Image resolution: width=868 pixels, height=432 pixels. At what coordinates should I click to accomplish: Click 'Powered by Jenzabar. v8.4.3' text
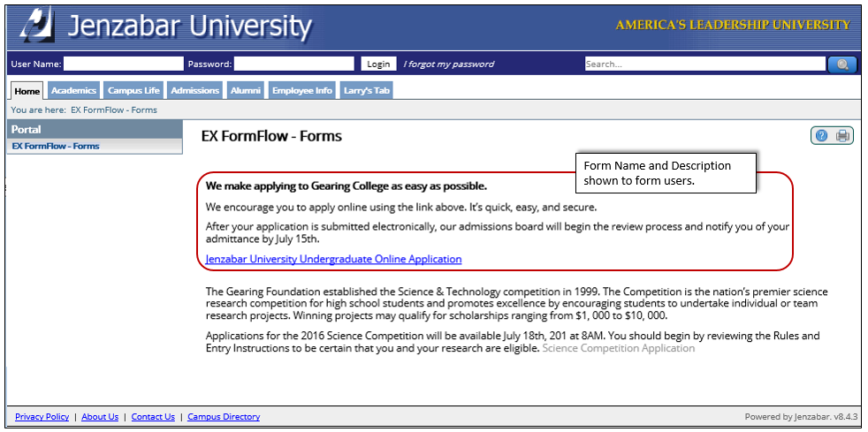click(801, 417)
